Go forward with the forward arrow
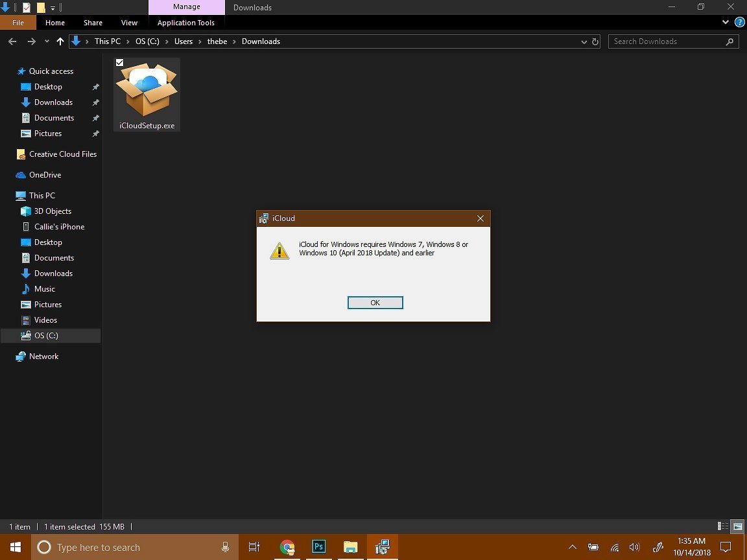This screenshot has width=747, height=560. click(31, 41)
